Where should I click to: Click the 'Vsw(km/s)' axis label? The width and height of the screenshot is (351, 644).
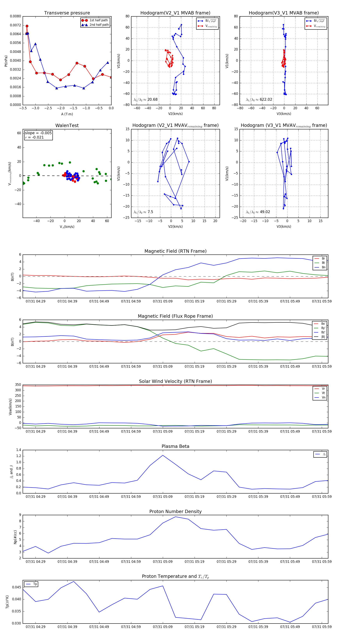pos(10,407)
